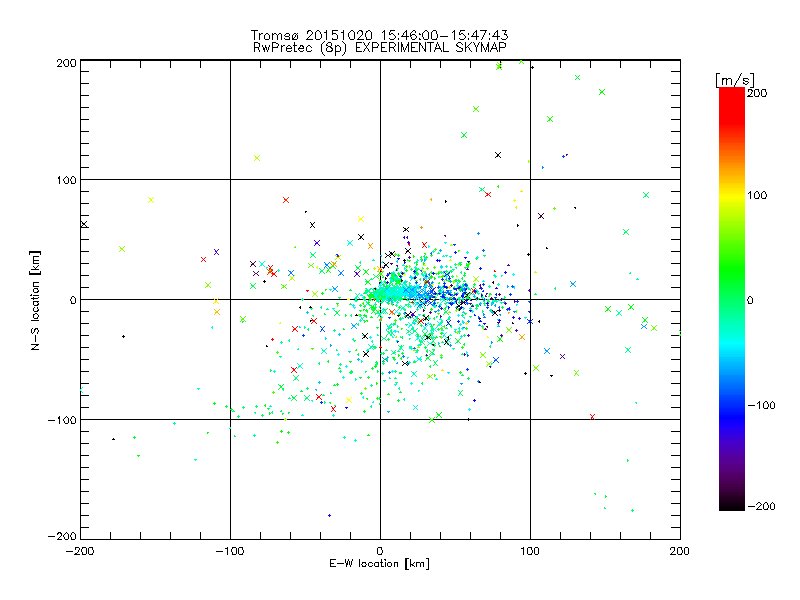The width and height of the screenshot is (800, 600).
Task: Click the "E-W location [km]" axis label
Action: (x=379, y=564)
